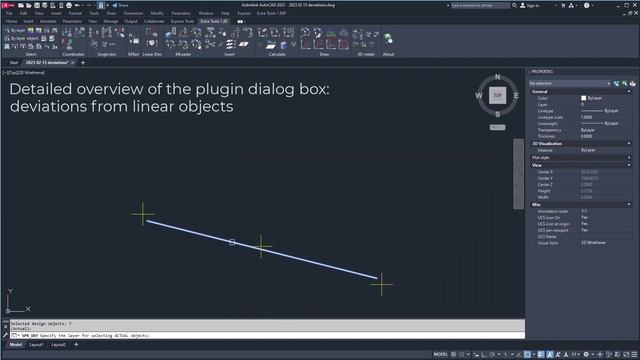Open the Format menu

click(x=75, y=13)
